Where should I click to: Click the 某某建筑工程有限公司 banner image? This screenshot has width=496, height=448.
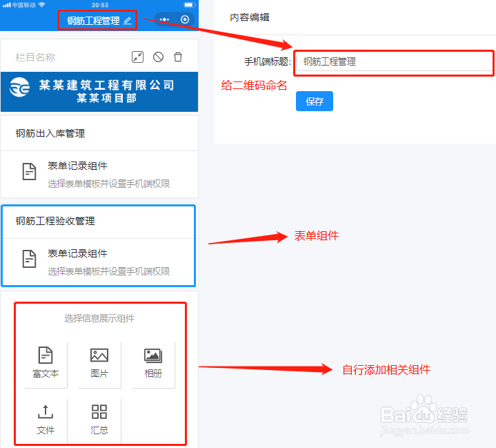click(x=99, y=92)
